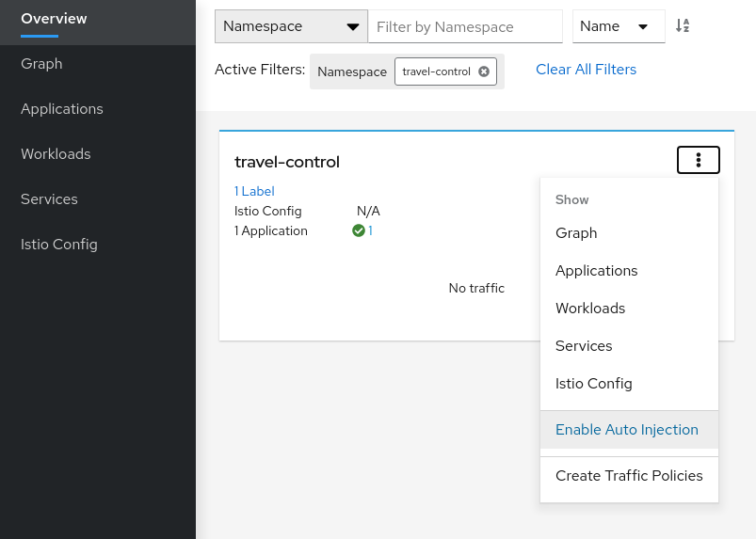Image resolution: width=756 pixels, height=539 pixels.
Task: Click the kebab menu on travel-control card
Action: pyautogui.click(x=698, y=161)
